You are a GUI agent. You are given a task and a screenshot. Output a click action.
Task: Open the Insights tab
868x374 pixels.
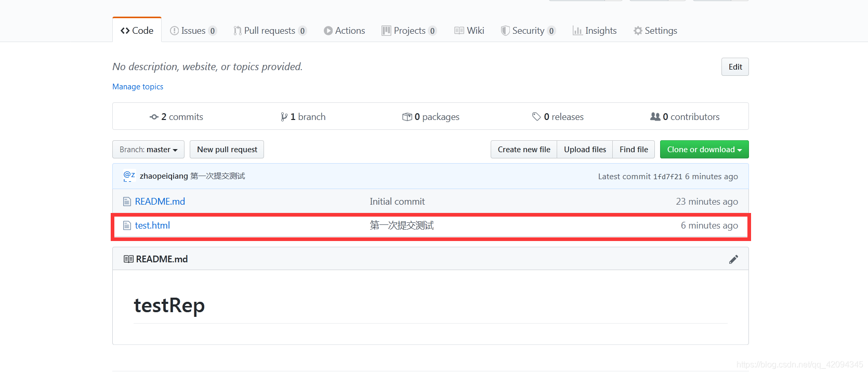[595, 31]
